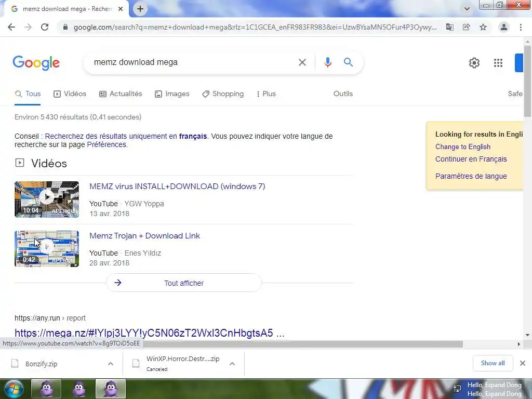Click Show all downloads

coord(493,363)
